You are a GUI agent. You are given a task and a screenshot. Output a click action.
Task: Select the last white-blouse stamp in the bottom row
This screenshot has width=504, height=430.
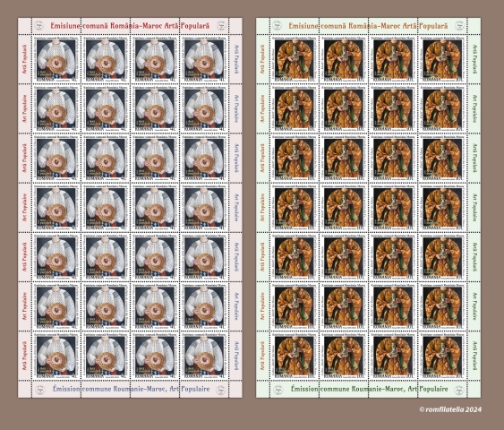click(204, 356)
